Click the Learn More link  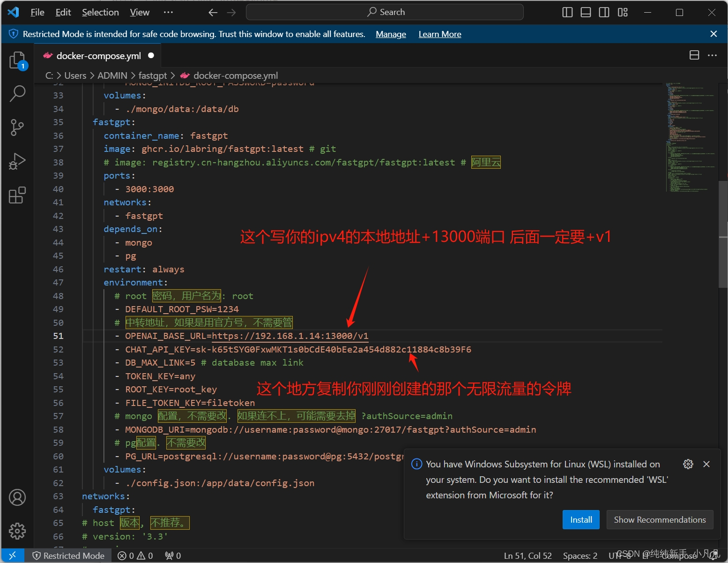[x=440, y=34]
